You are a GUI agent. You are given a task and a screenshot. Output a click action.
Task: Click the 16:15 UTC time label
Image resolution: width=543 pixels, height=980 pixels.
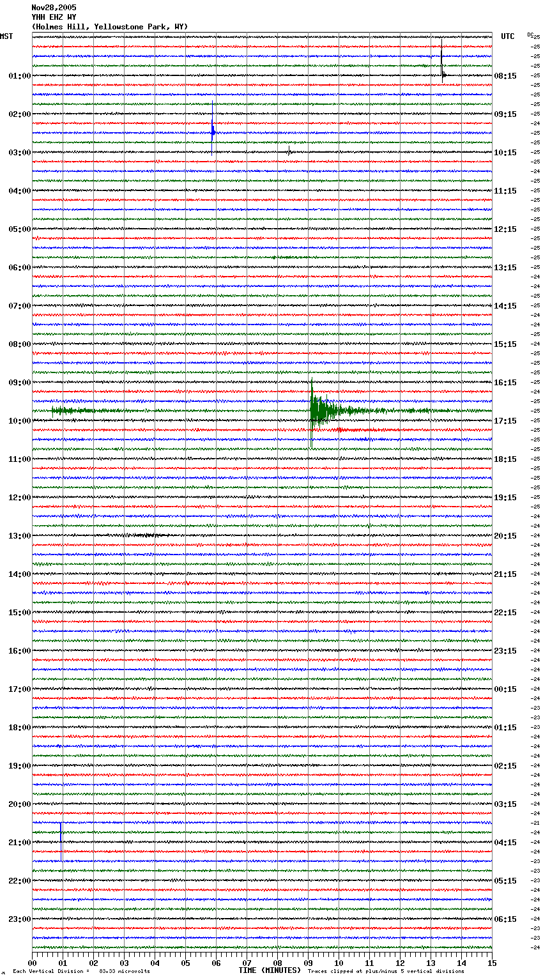(x=505, y=383)
